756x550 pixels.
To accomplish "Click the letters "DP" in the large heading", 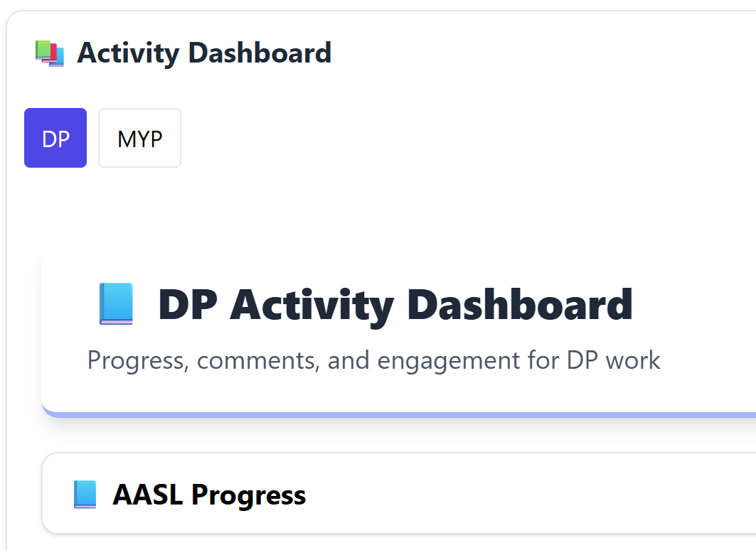I will coord(188,304).
